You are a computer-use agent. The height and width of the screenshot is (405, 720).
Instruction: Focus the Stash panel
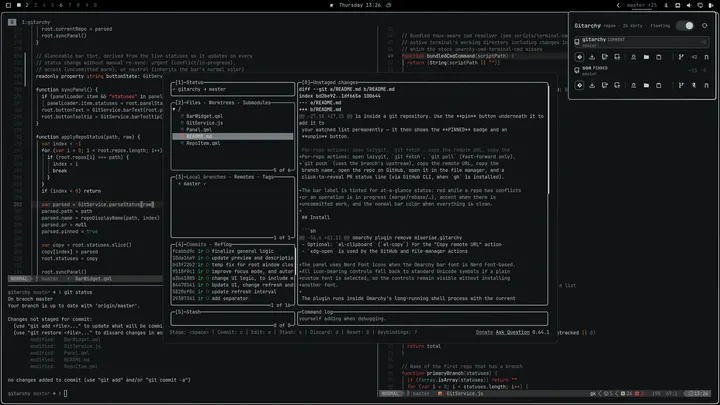point(232,318)
